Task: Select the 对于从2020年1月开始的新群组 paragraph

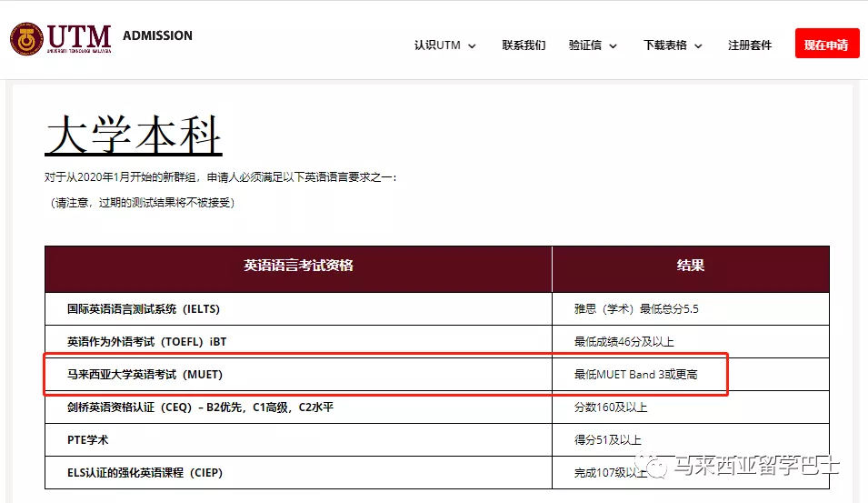Action: 220,177
